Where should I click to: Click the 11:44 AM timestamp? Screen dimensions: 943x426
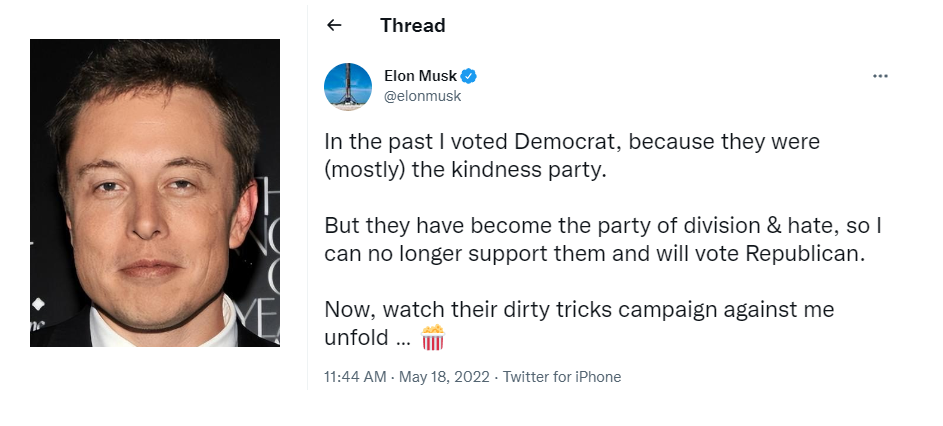coord(355,377)
